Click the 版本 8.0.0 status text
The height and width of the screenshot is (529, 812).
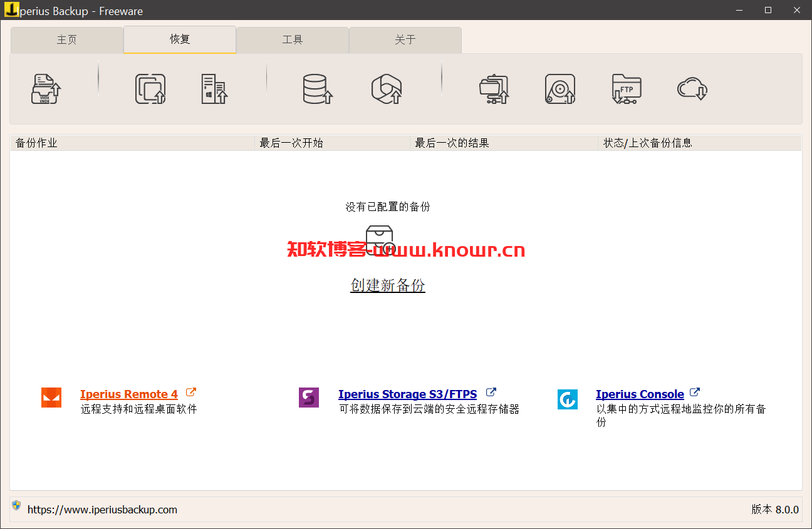[x=775, y=510]
